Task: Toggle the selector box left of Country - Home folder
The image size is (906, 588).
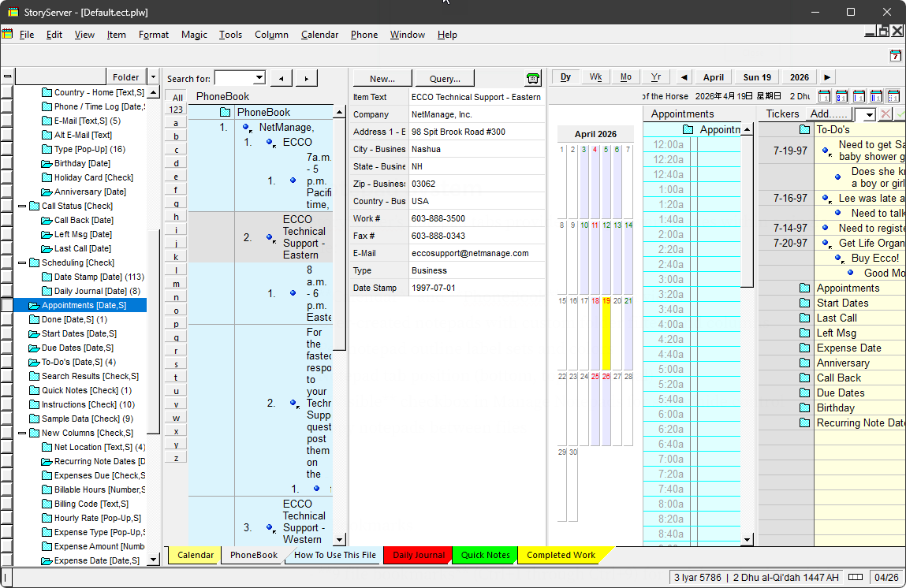Action: tap(6, 92)
